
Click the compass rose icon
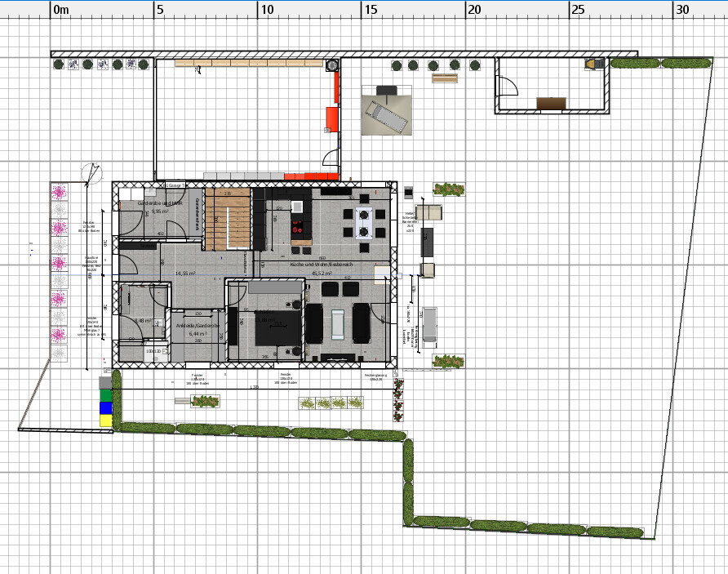tap(93, 173)
